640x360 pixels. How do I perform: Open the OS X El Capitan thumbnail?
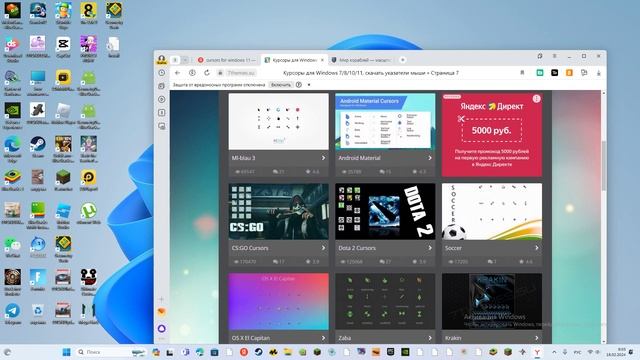coord(278,302)
